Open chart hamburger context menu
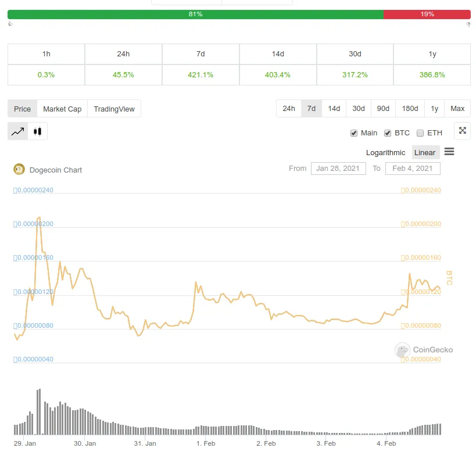 tap(449, 152)
